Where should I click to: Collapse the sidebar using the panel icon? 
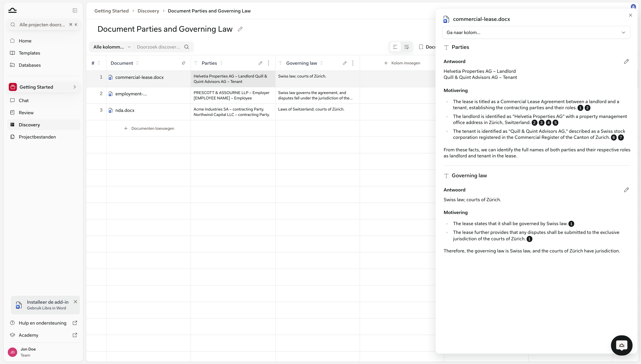[x=75, y=10]
